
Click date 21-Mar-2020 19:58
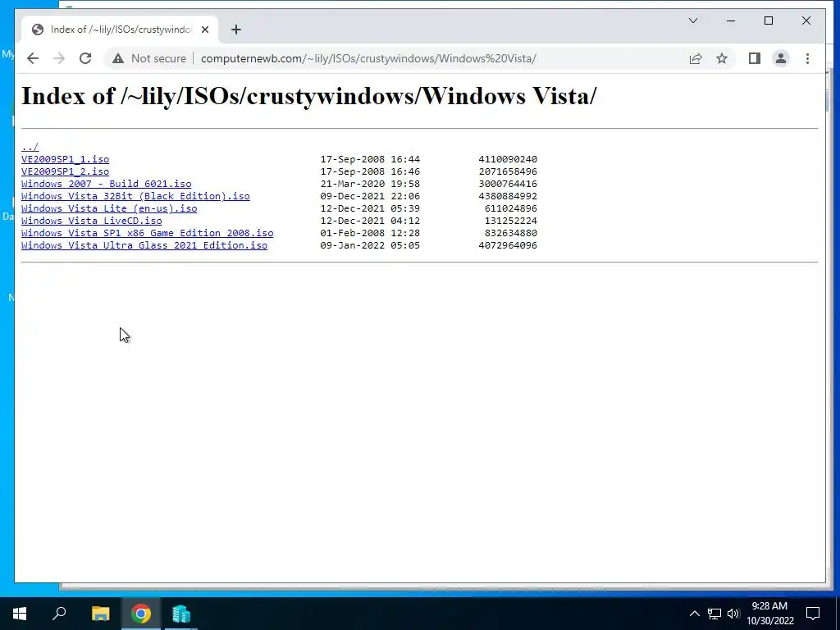[x=370, y=184]
